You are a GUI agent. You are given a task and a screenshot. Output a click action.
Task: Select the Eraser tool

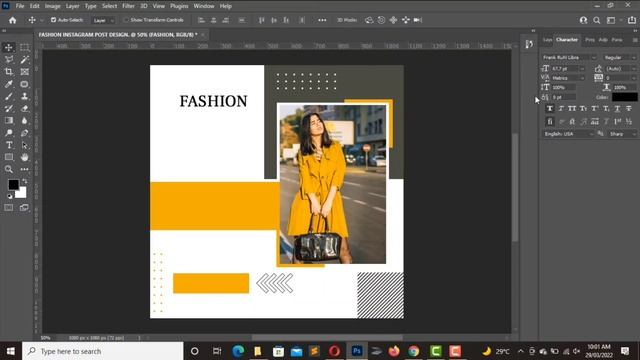click(x=24, y=109)
